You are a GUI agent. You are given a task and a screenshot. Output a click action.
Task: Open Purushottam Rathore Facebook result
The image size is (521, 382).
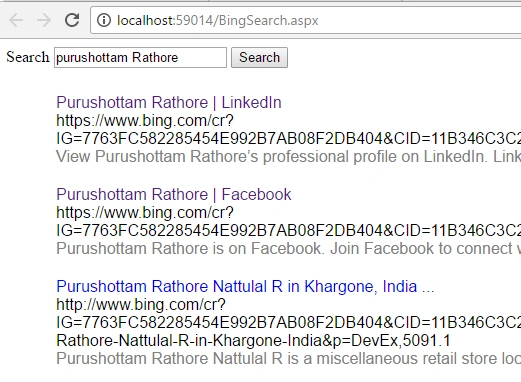click(x=174, y=194)
